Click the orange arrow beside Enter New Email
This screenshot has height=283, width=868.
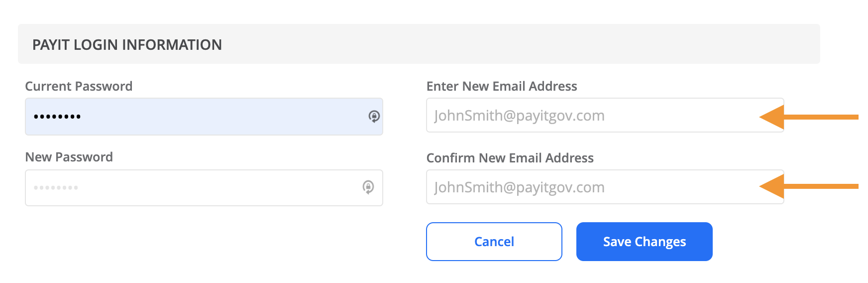click(x=809, y=117)
